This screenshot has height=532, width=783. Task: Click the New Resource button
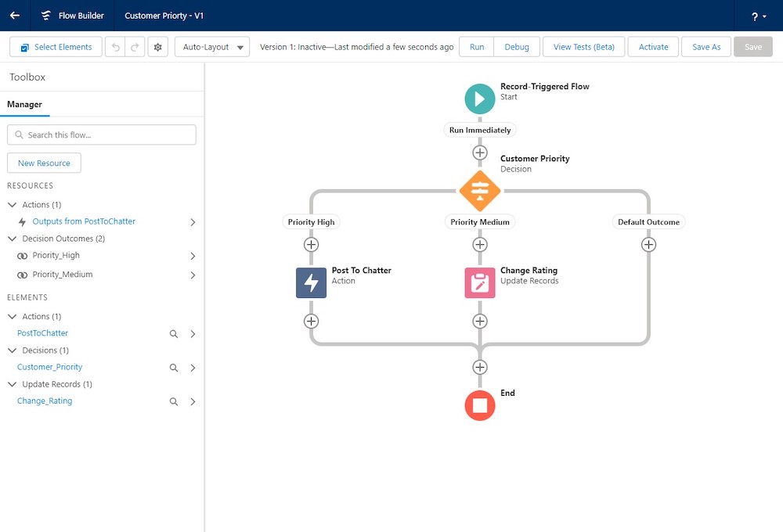[44, 163]
